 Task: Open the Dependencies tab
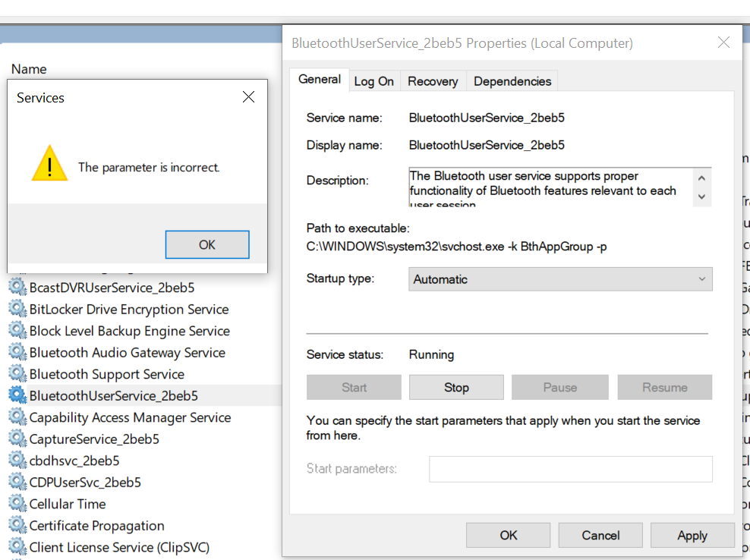click(x=512, y=81)
